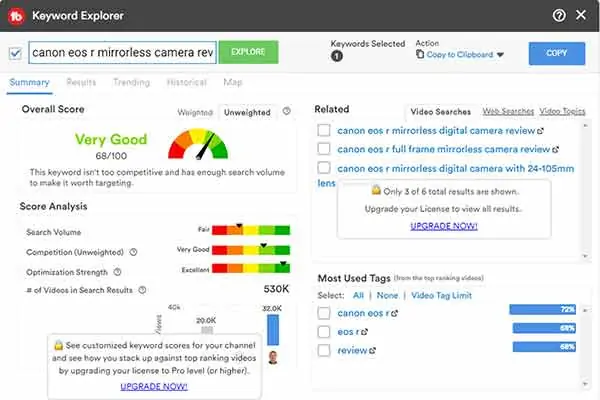Click the TubeBuddy logo icon
The image size is (600, 400).
point(16,16)
